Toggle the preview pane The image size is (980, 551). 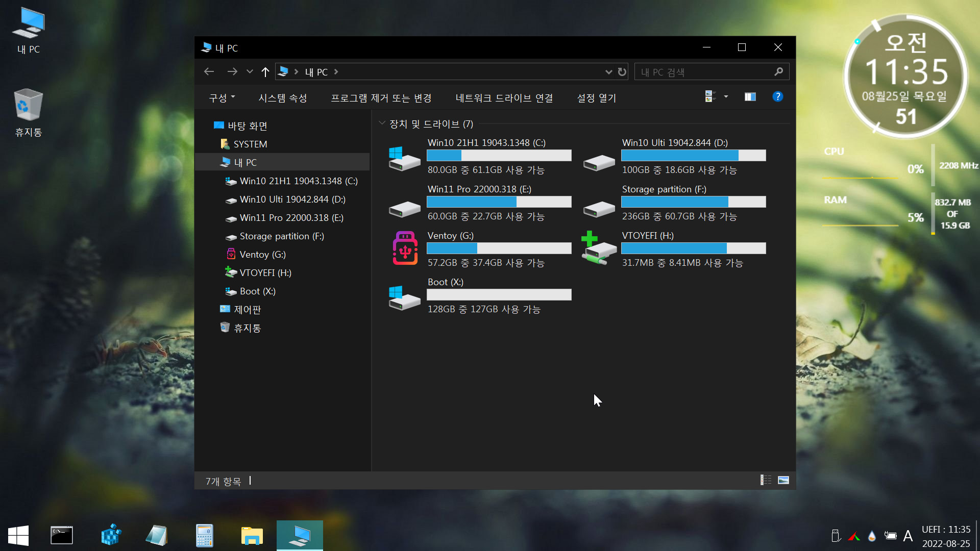click(750, 96)
